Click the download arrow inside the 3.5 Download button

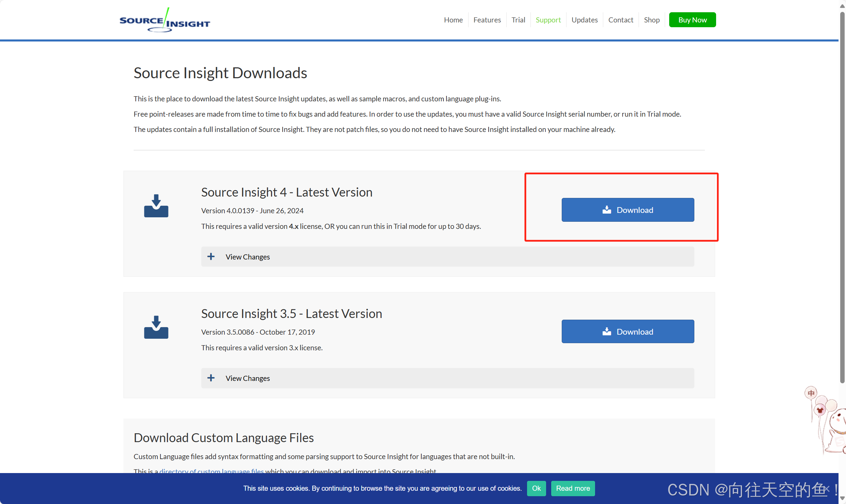(607, 331)
